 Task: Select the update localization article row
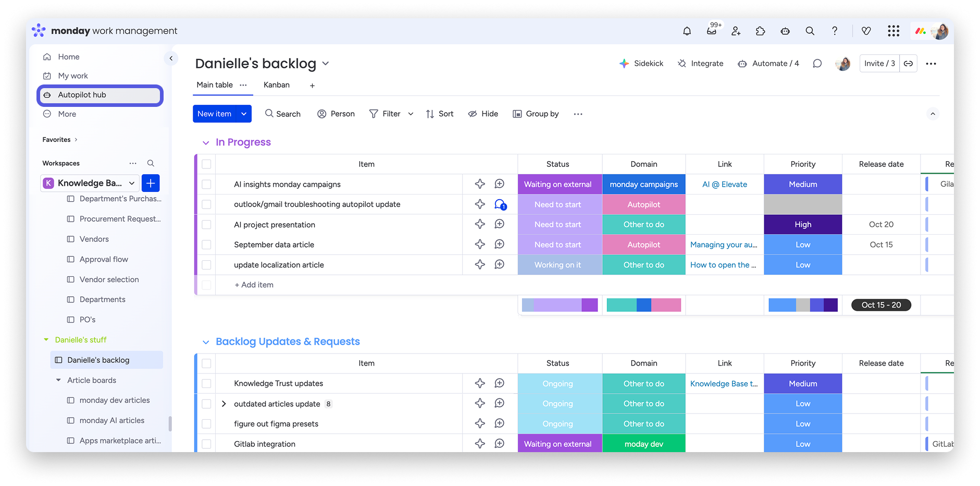click(x=206, y=265)
